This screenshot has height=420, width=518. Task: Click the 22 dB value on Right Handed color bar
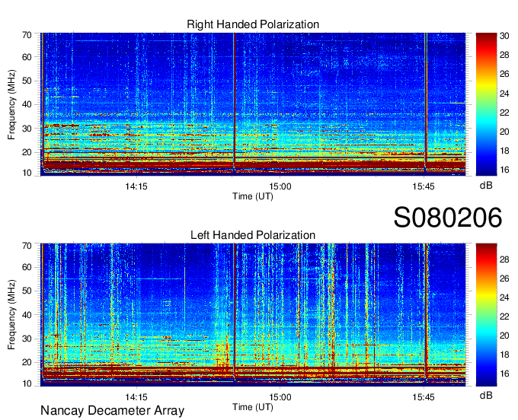click(x=505, y=113)
